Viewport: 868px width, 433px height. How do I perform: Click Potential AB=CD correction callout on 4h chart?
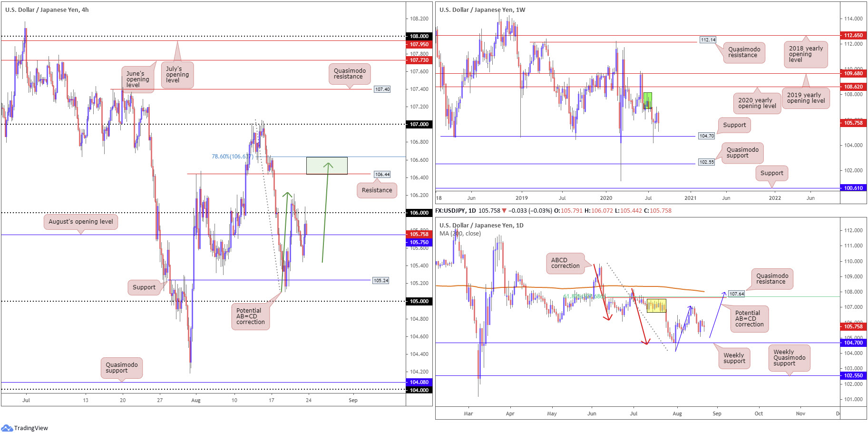(250, 316)
